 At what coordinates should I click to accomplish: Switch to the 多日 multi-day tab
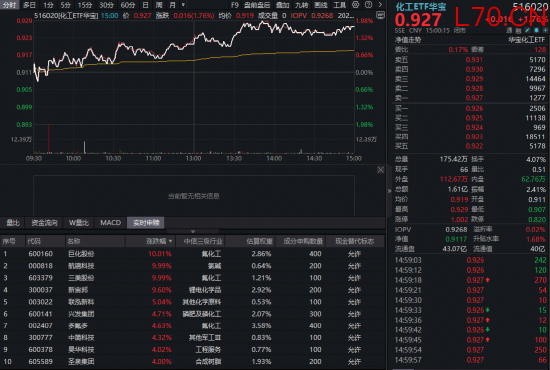pos(29,5)
